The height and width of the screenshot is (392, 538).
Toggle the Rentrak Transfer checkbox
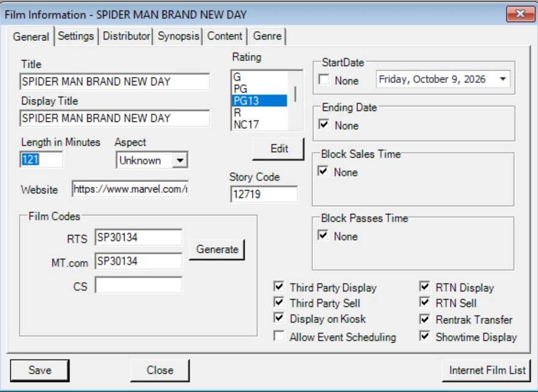pyautogui.click(x=425, y=319)
